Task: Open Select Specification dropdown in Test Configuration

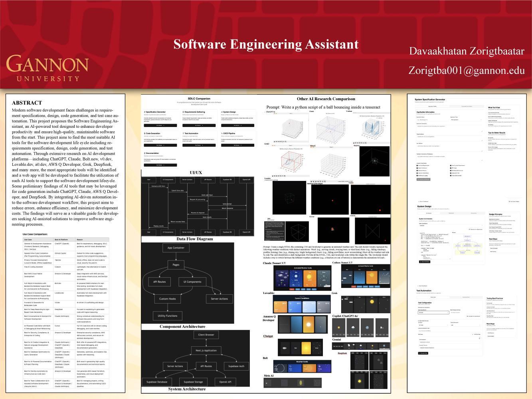Action: pyautogui.click(x=433, y=312)
